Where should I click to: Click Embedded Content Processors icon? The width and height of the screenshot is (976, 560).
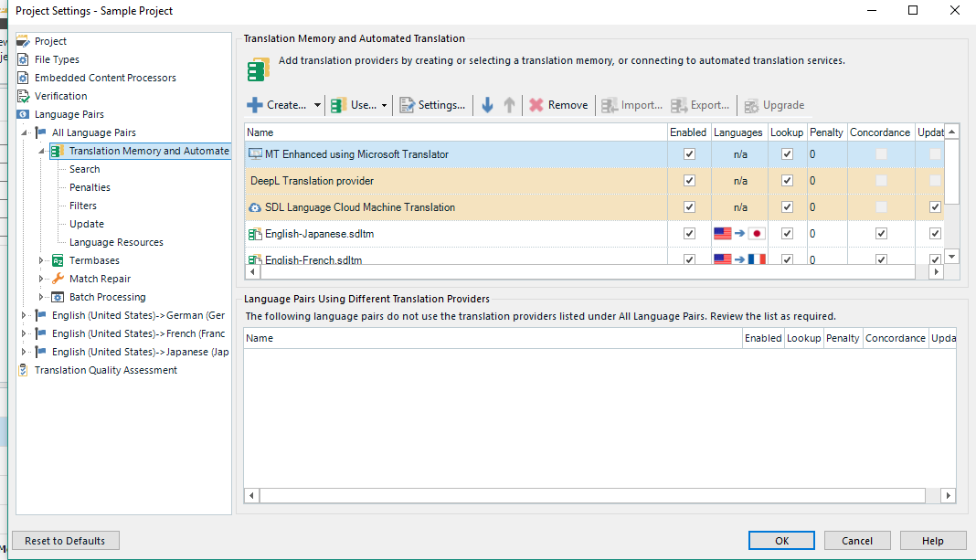coord(23,78)
